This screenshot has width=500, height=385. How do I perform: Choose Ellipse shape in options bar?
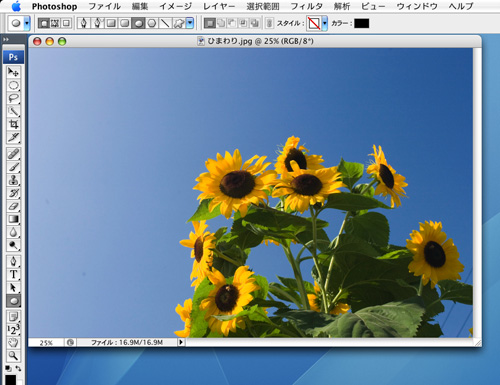[x=138, y=23]
